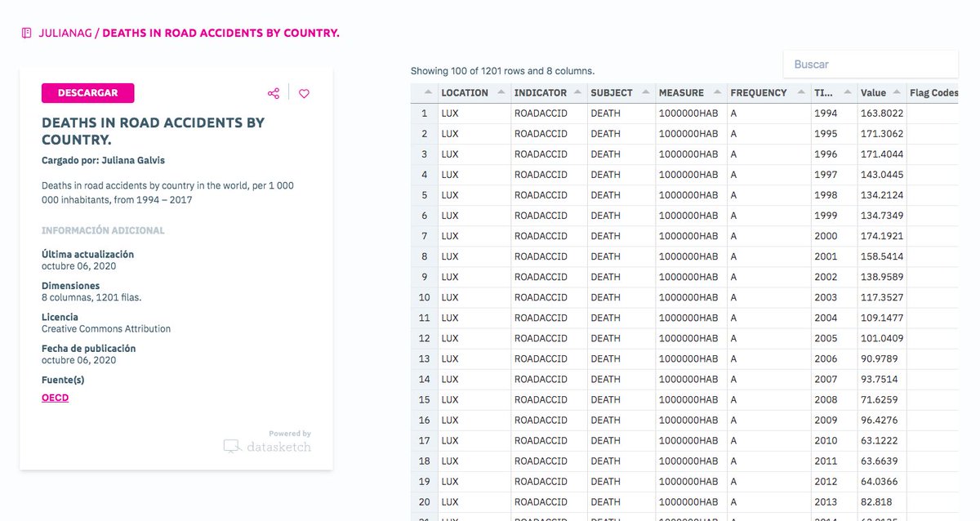
Task: Click the dataset title heading in card
Action: click(x=153, y=131)
